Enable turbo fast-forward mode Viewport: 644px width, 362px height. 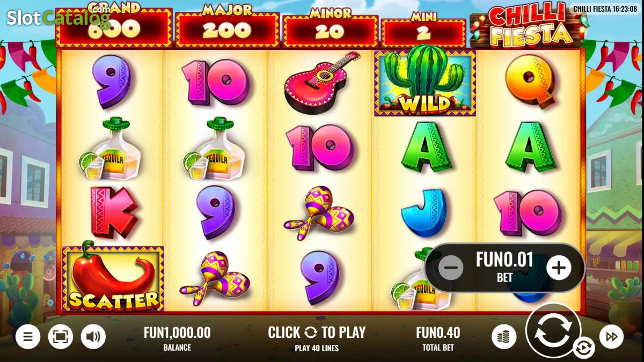click(x=611, y=337)
